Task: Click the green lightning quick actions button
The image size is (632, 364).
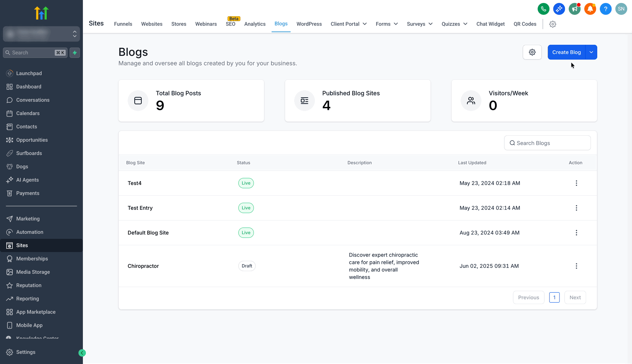Action: [75, 53]
